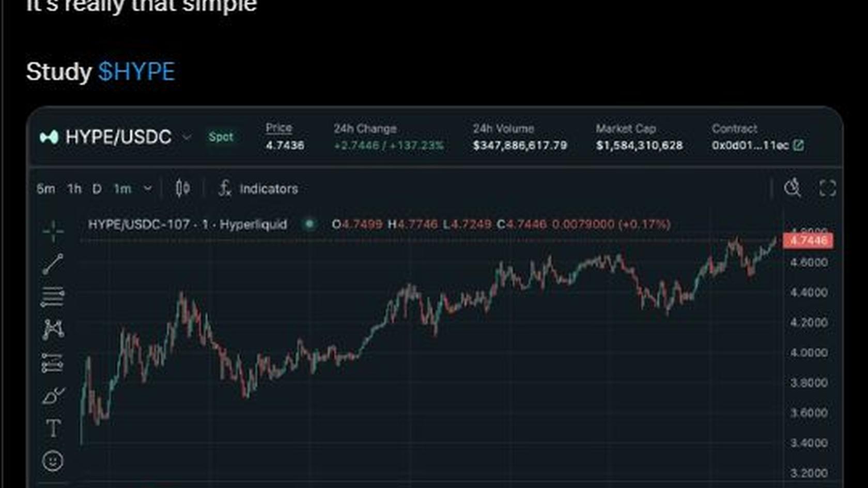This screenshot has width=868, height=488.
Task: Toggle the green market status dot in legend
Action: (309, 224)
